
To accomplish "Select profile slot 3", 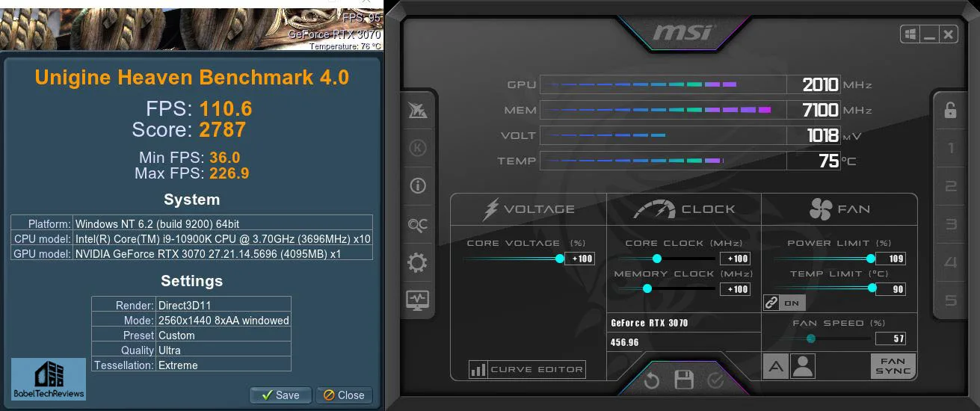I will [x=951, y=224].
